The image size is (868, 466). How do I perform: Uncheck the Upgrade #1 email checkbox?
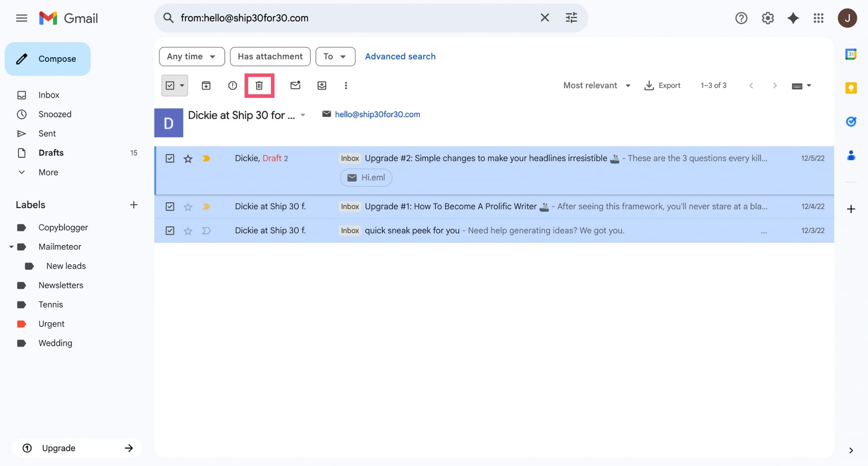tap(170, 206)
